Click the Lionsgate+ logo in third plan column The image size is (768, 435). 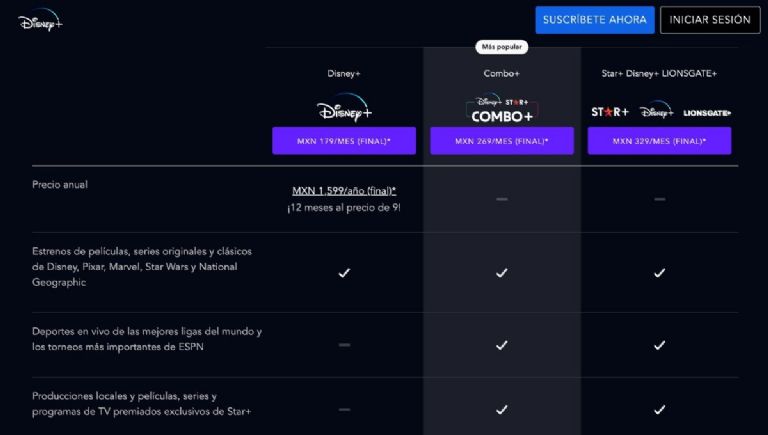[x=707, y=113]
